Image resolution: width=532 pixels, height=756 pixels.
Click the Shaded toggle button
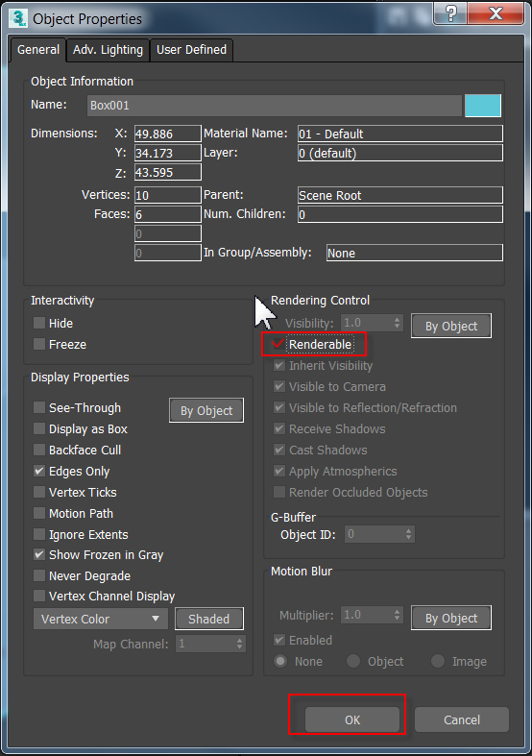pyautogui.click(x=208, y=619)
